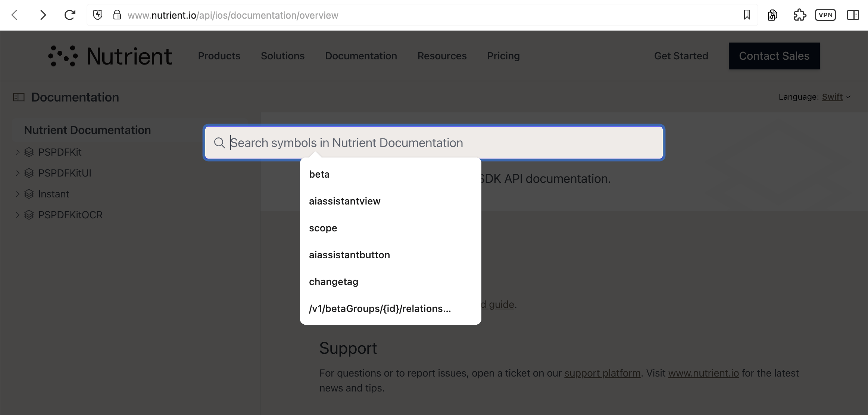Click the Contact Sales button

pyautogui.click(x=774, y=56)
